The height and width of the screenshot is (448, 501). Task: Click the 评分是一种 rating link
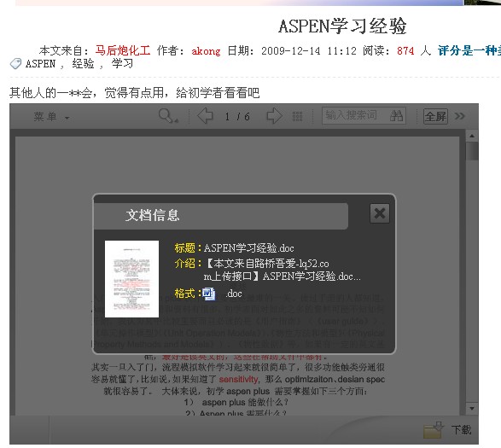pyautogui.click(x=469, y=50)
